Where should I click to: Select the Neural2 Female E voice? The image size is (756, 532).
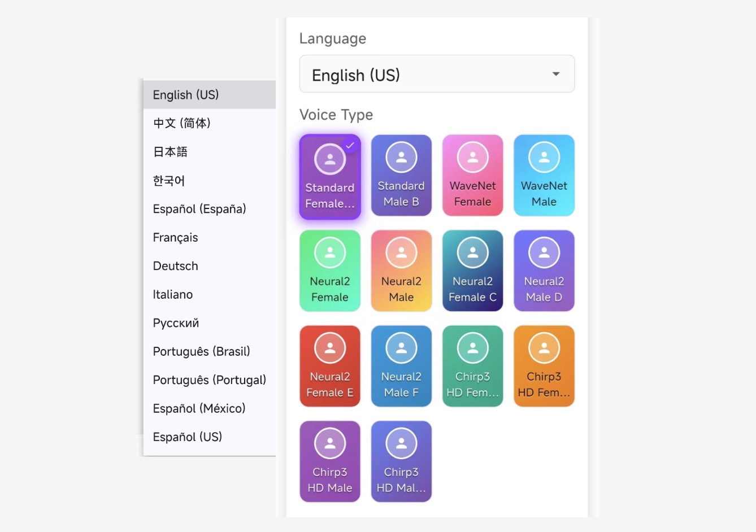click(x=330, y=366)
